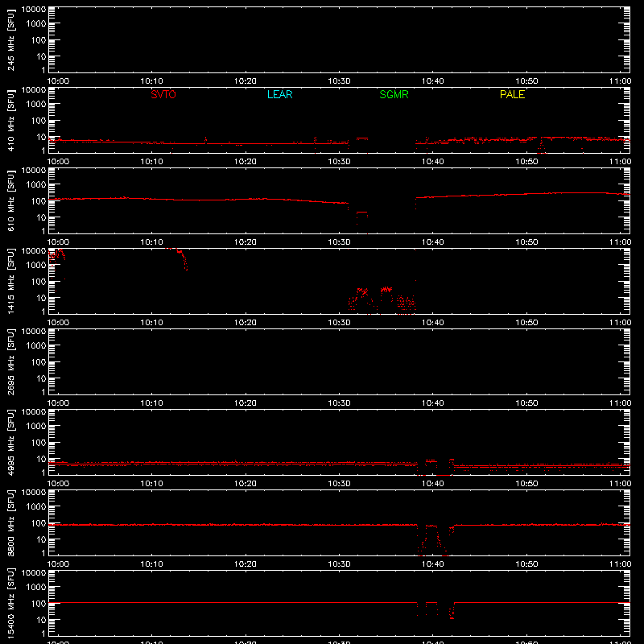Click the 1000 y-axis value on 4995 MHz plot
This screenshot has height=644, width=644.
pos(36,427)
